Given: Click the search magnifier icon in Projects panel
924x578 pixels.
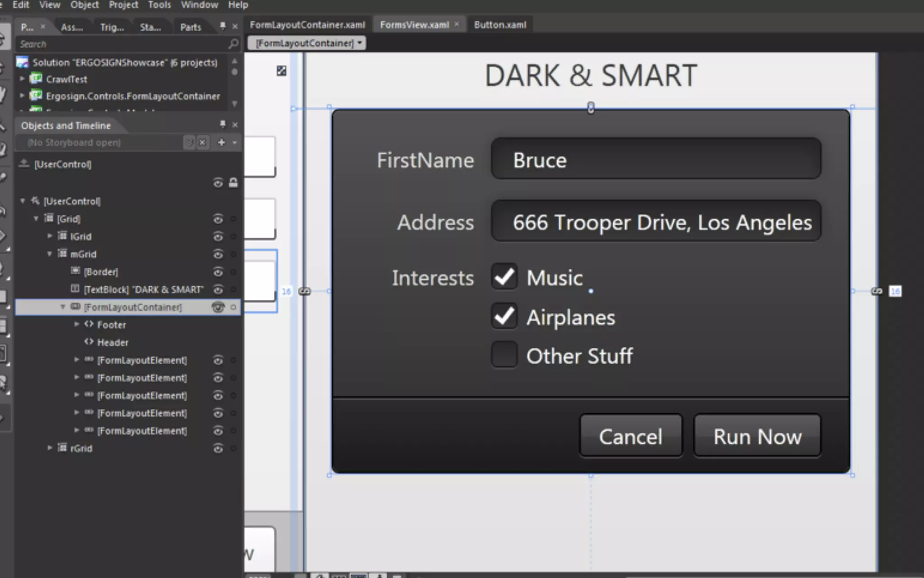Looking at the screenshot, I should [233, 44].
